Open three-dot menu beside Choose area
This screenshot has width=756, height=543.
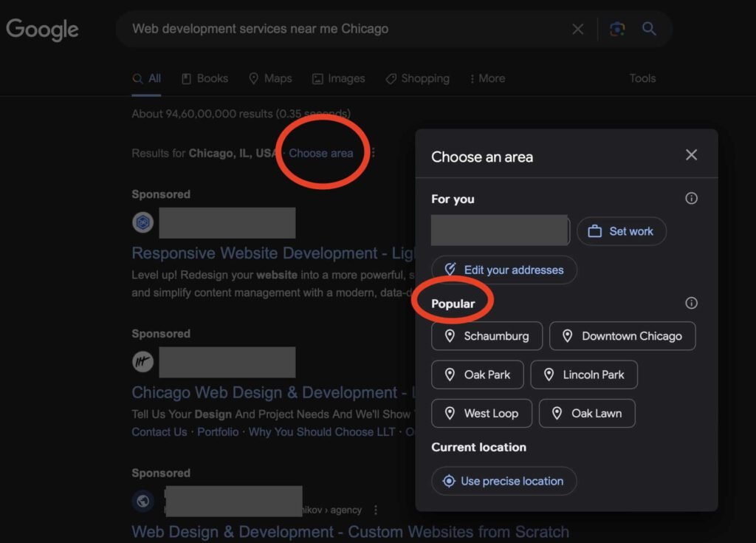coord(373,152)
